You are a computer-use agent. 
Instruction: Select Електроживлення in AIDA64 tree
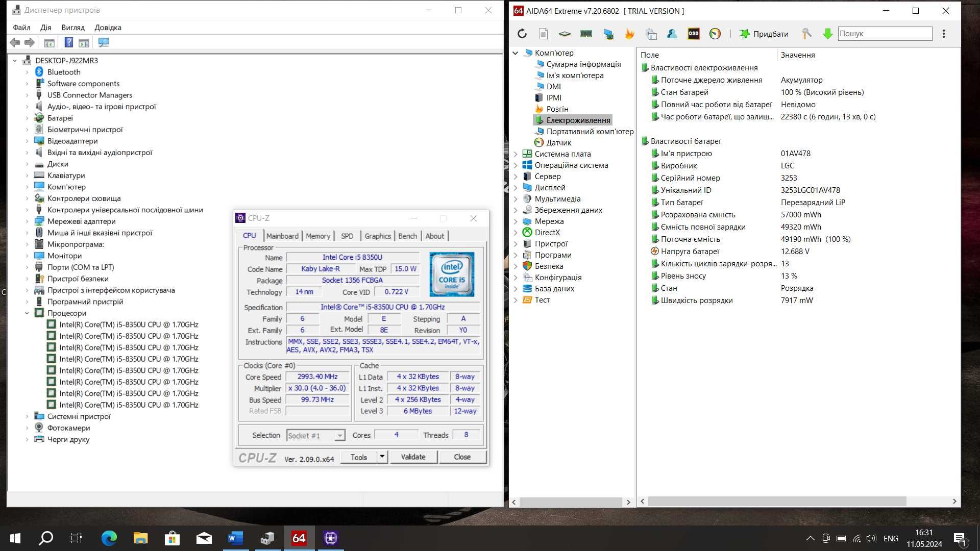pyautogui.click(x=572, y=120)
